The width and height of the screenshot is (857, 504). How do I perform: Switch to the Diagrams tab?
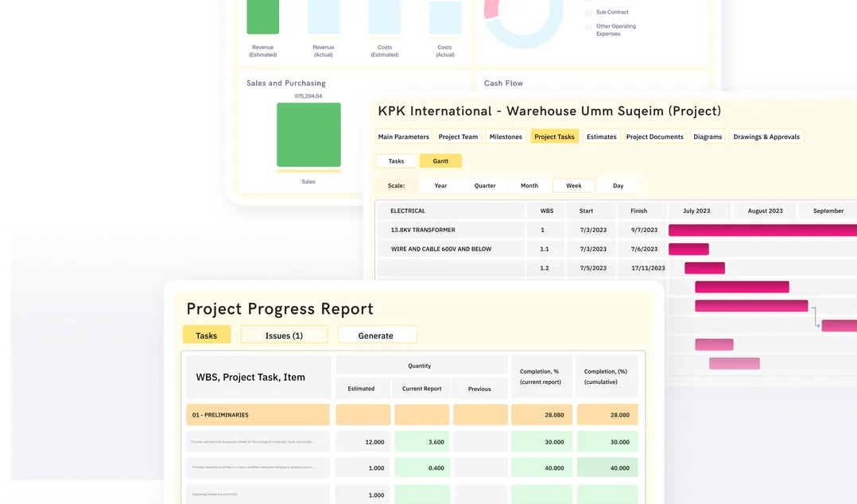[708, 137]
